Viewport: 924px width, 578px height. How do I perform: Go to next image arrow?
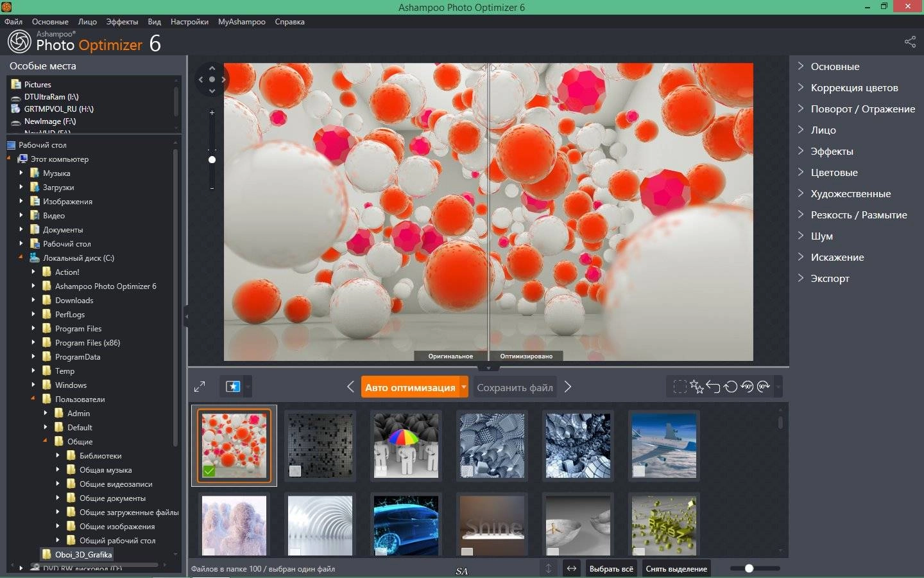[x=568, y=387]
